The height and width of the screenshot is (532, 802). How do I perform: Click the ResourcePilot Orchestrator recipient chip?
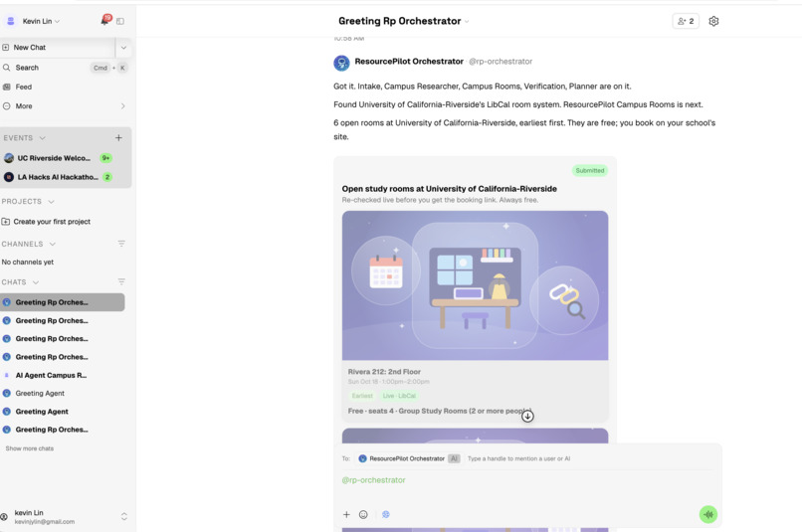coord(409,458)
